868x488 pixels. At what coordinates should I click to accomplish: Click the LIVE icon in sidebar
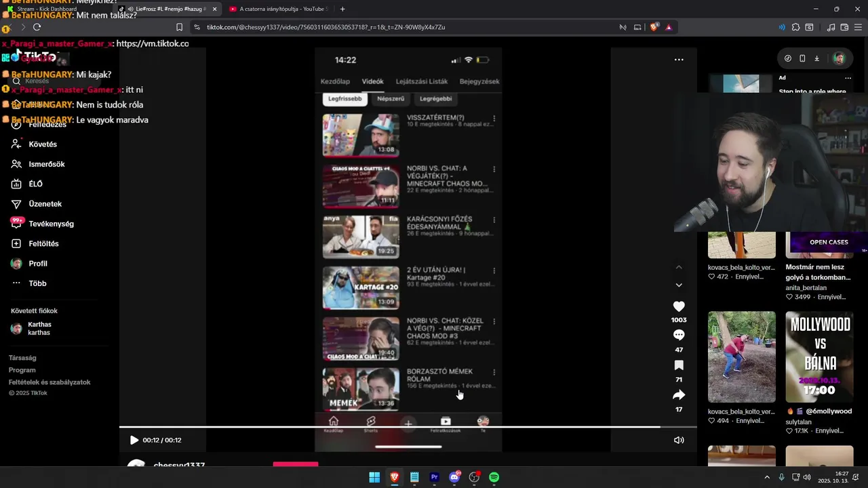tap(16, 184)
